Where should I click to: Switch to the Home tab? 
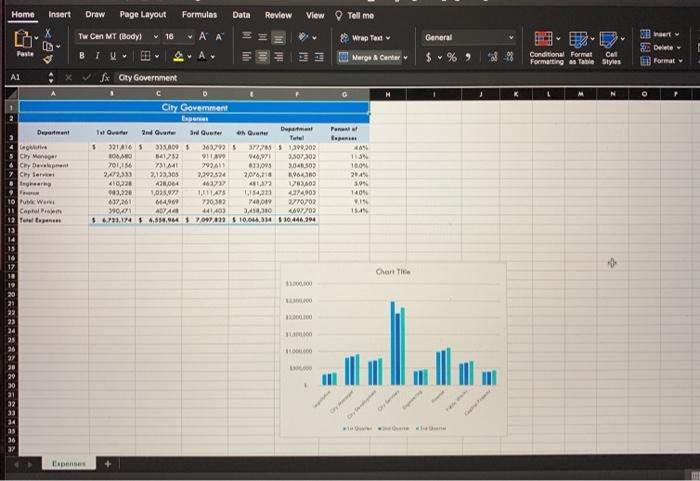coord(23,14)
